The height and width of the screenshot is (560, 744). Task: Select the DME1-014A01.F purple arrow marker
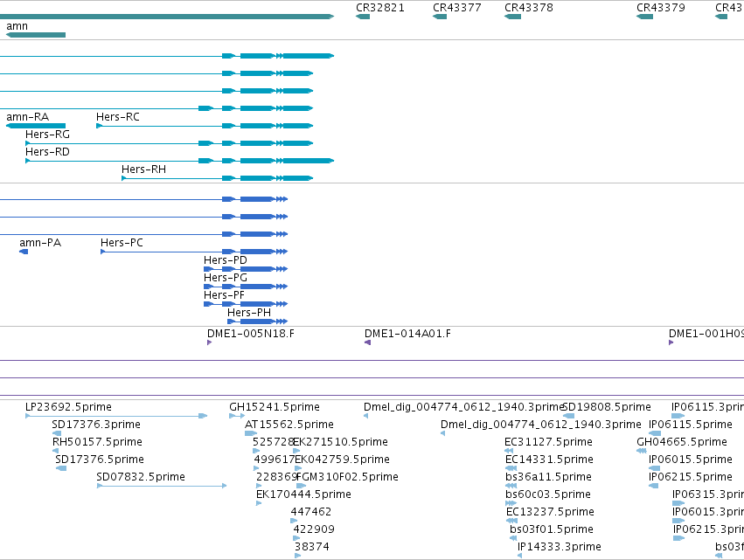pos(367,342)
